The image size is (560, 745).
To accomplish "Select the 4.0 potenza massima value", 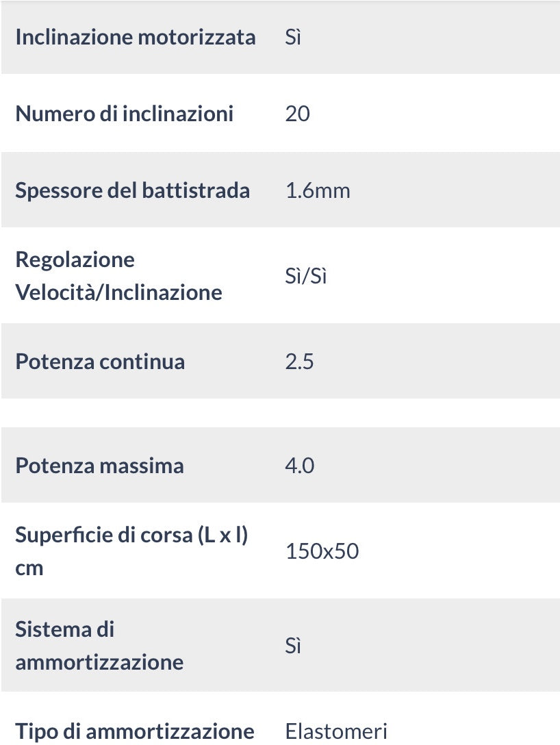I will 300,466.
